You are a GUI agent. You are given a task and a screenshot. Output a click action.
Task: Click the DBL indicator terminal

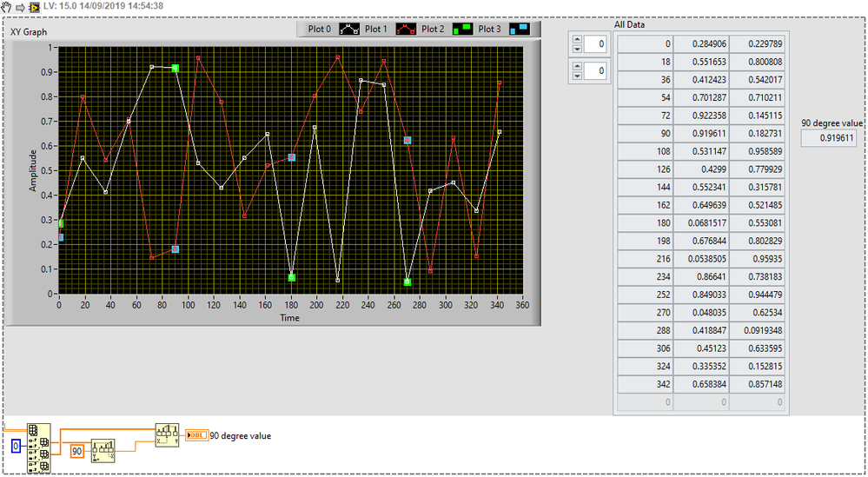[197, 435]
